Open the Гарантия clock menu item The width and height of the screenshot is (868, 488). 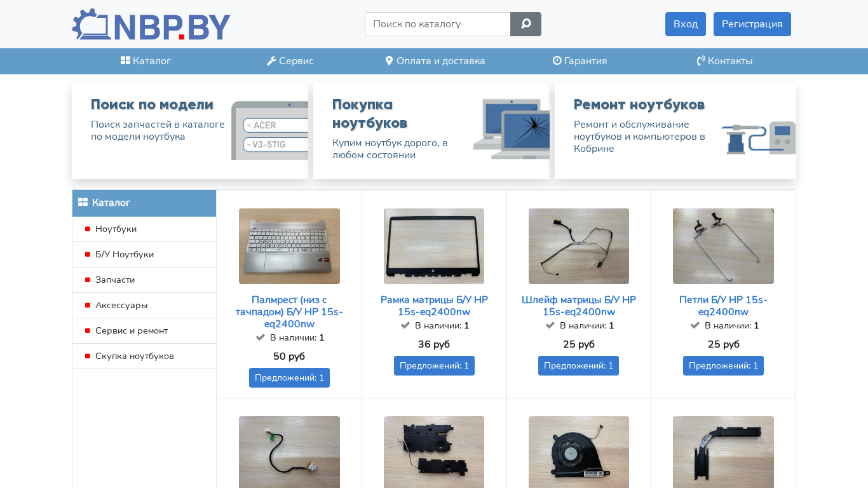click(579, 61)
